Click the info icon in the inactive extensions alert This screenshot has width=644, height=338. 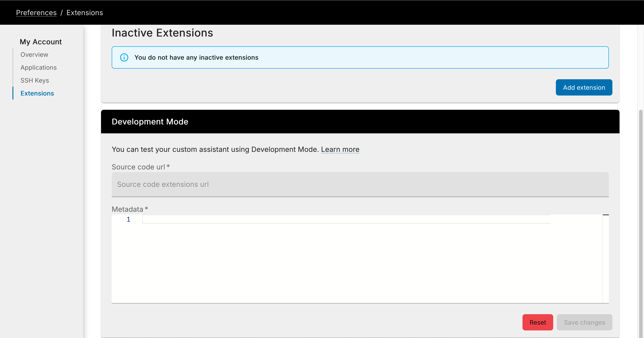124,57
